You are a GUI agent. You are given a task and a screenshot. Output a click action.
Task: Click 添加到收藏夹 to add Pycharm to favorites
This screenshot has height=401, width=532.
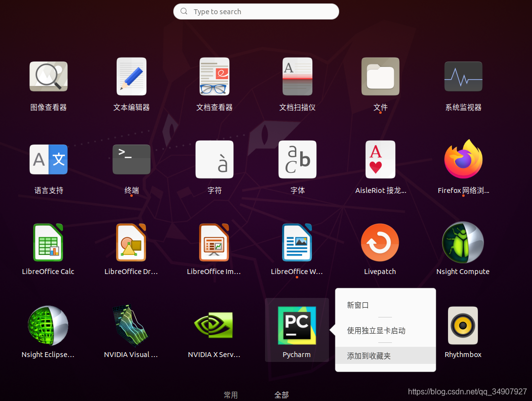coord(386,356)
